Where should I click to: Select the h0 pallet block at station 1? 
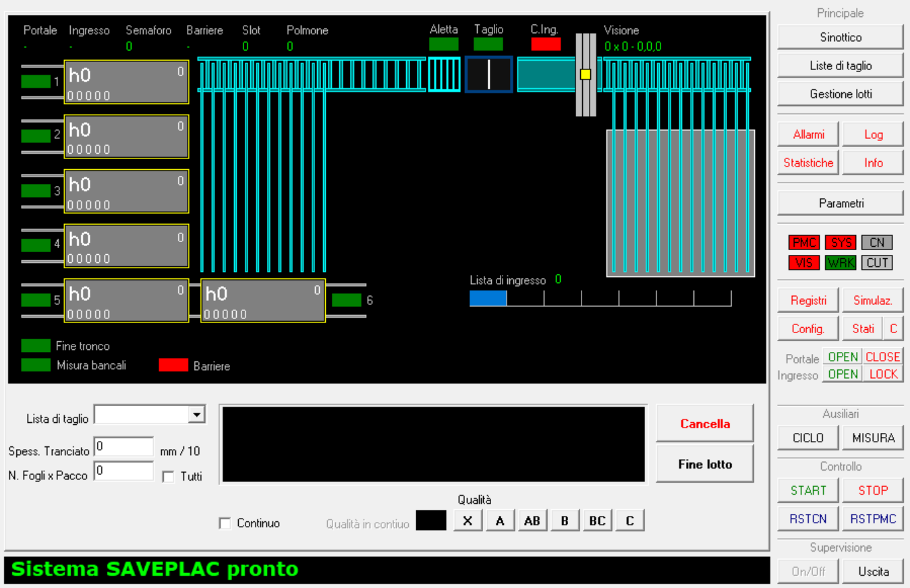(126, 82)
